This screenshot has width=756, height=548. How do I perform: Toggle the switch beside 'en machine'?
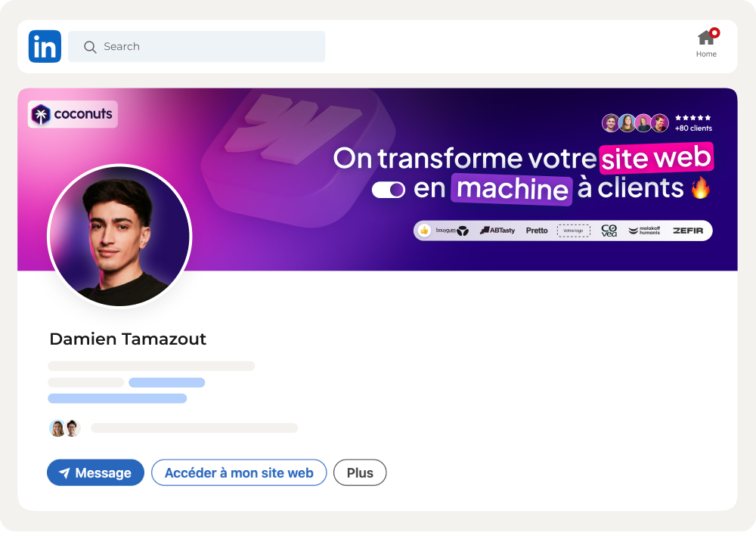click(388, 190)
